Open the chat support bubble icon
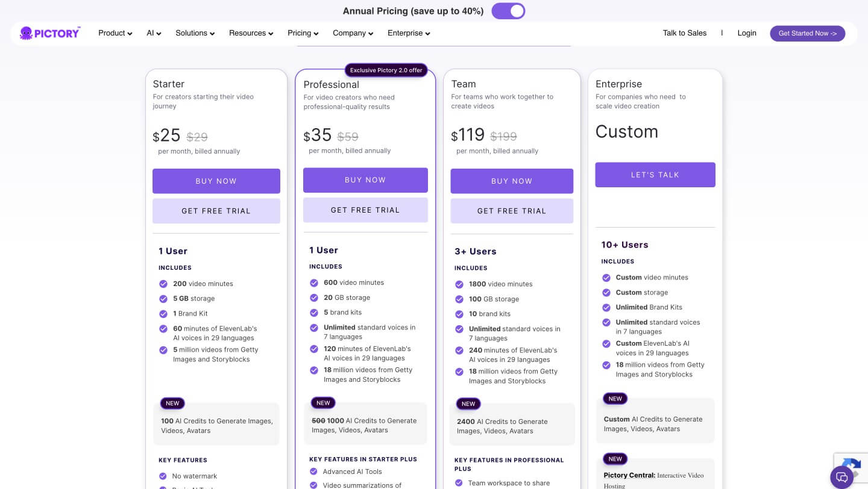 (841, 477)
